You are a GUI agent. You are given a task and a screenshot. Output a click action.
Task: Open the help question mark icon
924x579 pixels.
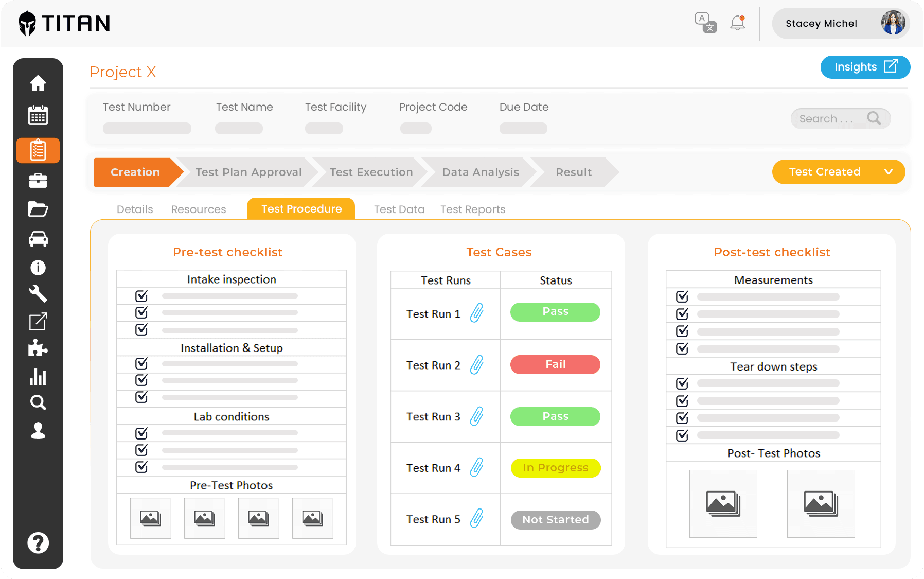[x=38, y=542]
